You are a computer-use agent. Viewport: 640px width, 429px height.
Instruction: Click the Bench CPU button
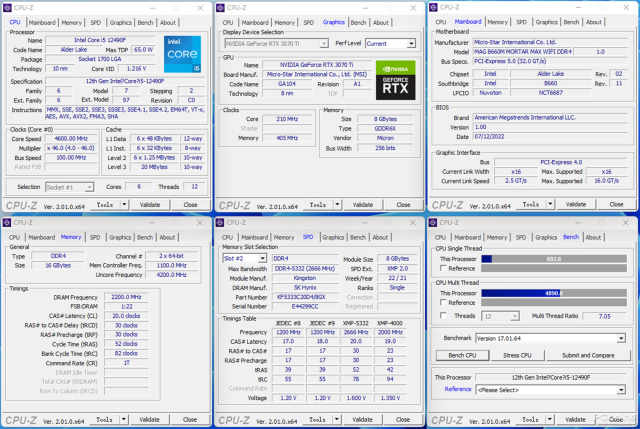[x=462, y=355]
